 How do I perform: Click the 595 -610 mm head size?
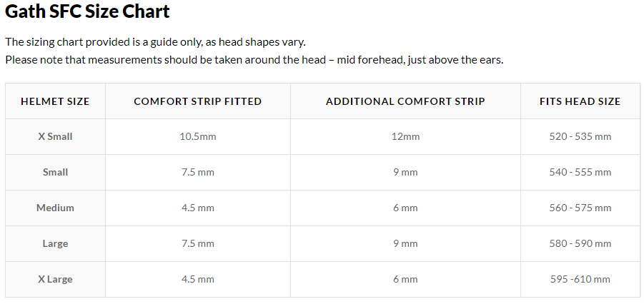point(580,280)
